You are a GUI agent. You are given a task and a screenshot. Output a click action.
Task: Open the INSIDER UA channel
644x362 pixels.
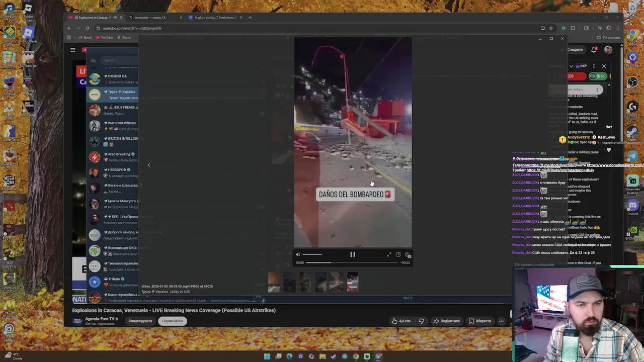click(x=113, y=79)
